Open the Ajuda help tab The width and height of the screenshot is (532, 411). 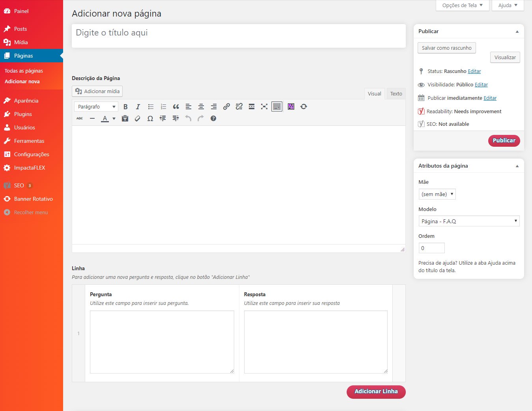pyautogui.click(x=508, y=5)
